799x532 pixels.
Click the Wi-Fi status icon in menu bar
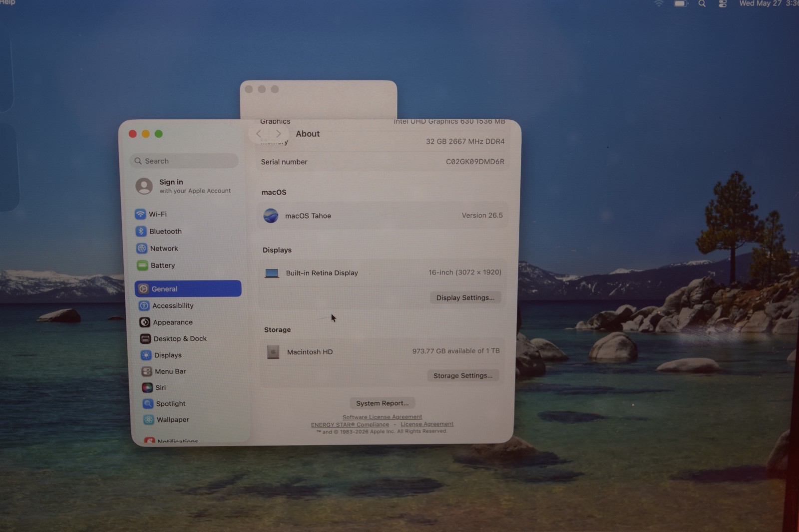coord(659,3)
